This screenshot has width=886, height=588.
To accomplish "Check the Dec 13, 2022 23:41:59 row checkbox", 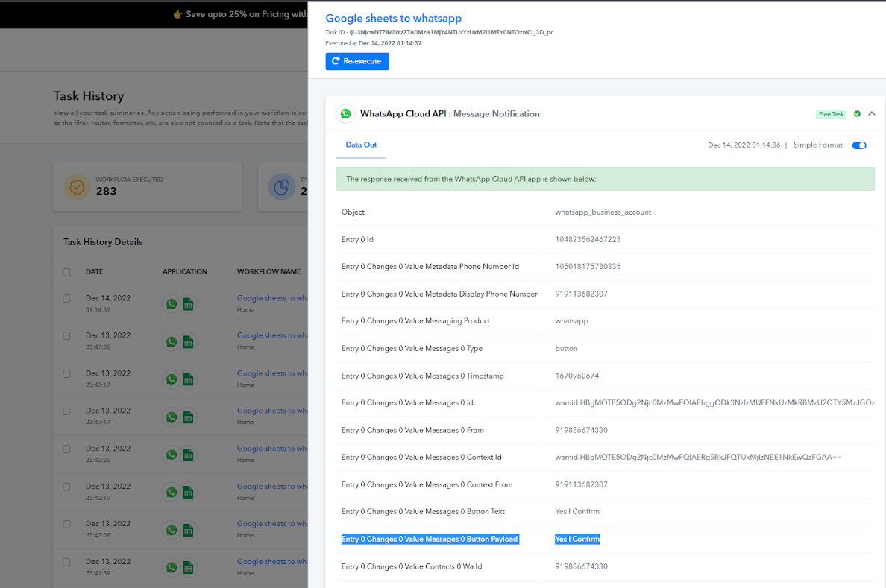I will tap(66, 562).
